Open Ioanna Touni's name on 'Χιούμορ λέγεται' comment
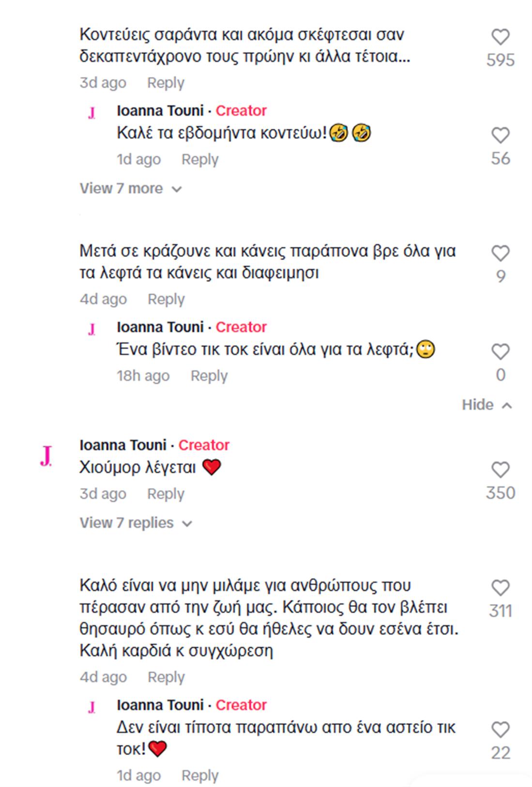 click(122, 445)
